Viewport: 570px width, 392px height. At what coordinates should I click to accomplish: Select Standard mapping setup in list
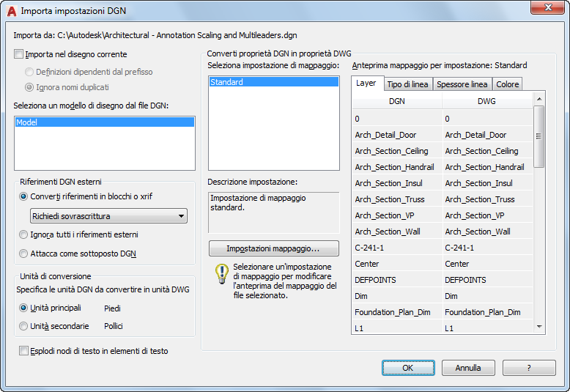click(273, 83)
